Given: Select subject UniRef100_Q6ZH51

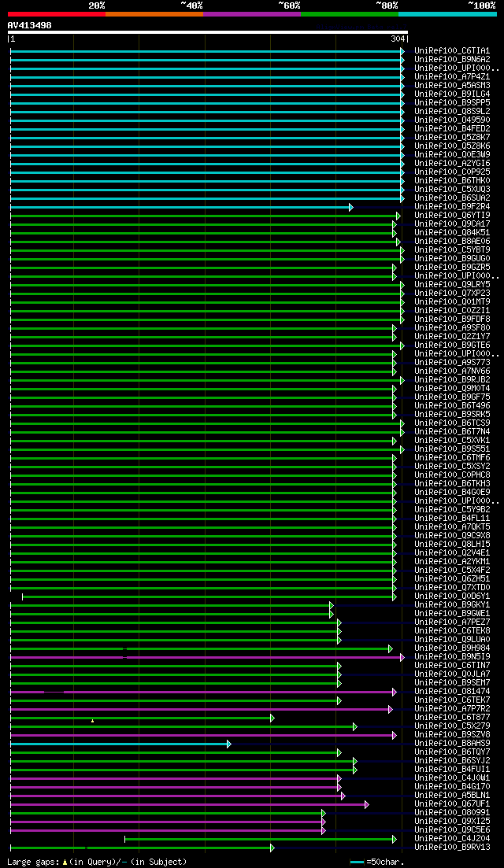Looking at the screenshot, I should pyautogui.click(x=452, y=579).
